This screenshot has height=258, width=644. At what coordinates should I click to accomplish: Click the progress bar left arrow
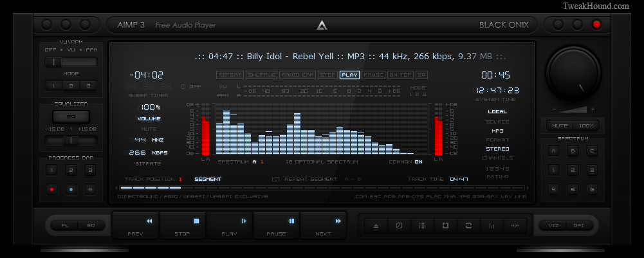tap(116, 188)
